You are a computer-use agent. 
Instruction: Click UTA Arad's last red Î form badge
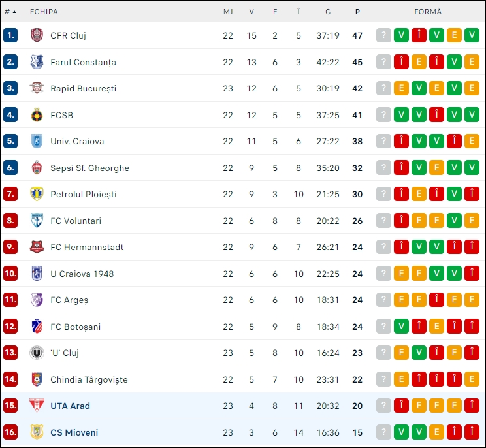[472, 406]
